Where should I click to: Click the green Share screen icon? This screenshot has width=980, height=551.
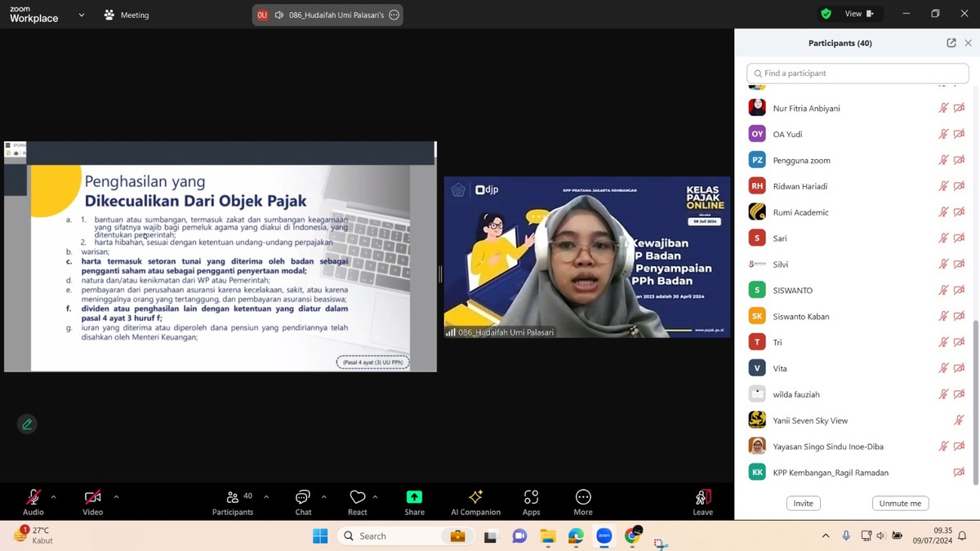[414, 497]
